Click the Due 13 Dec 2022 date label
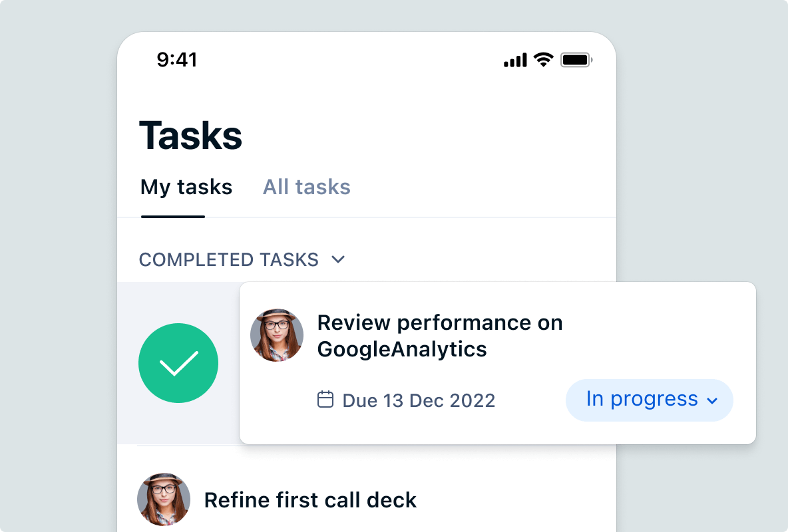The image size is (788, 532). click(x=418, y=400)
